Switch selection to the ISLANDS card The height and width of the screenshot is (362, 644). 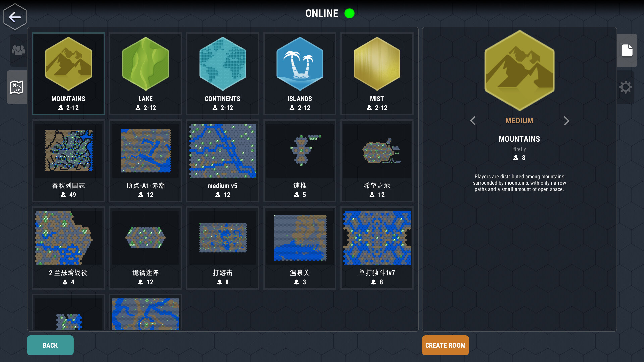click(300, 73)
